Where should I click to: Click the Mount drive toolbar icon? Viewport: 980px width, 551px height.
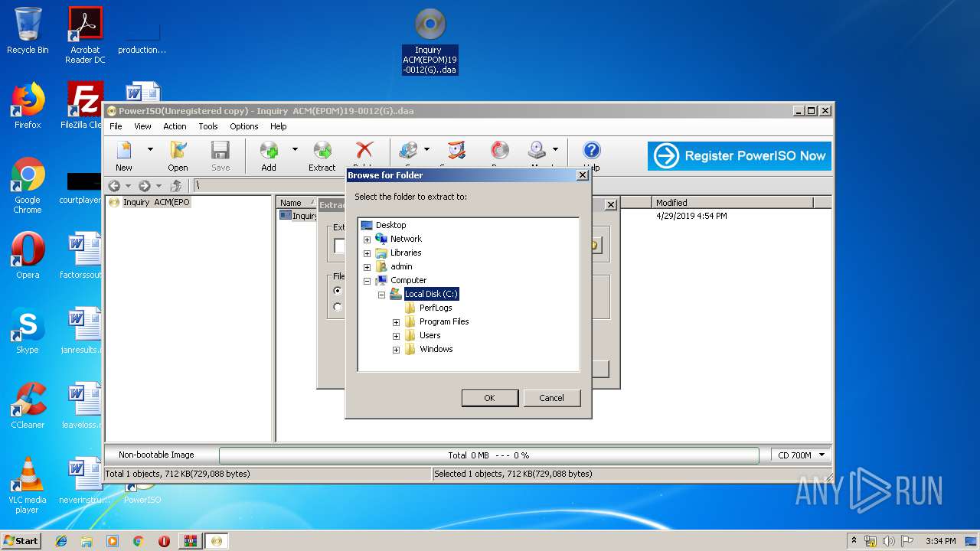[537, 152]
